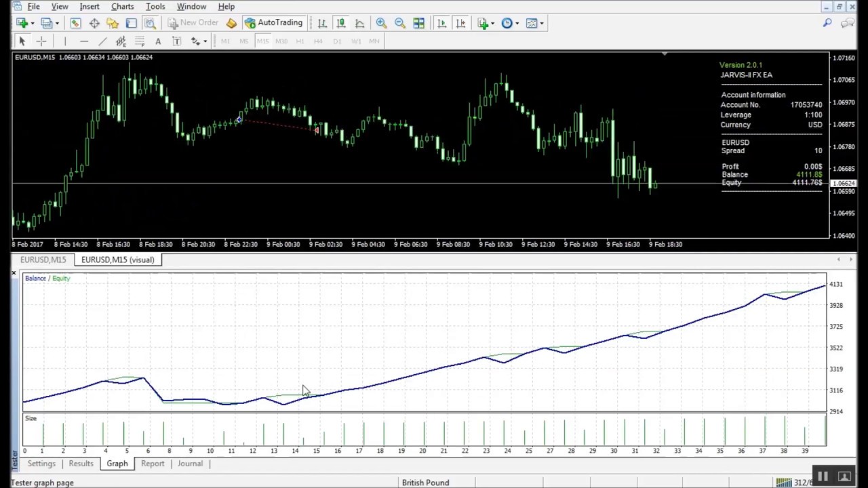Open the File menu

pos(33,7)
